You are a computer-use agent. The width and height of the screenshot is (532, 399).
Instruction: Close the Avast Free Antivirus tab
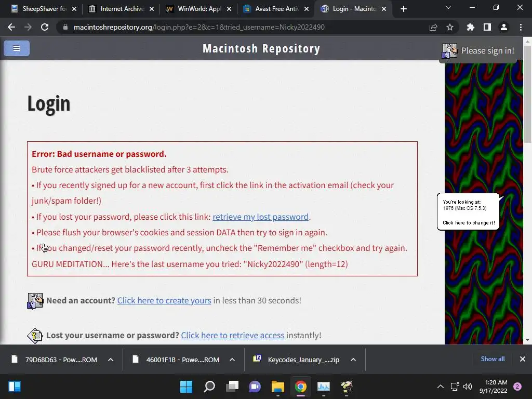pos(307,9)
